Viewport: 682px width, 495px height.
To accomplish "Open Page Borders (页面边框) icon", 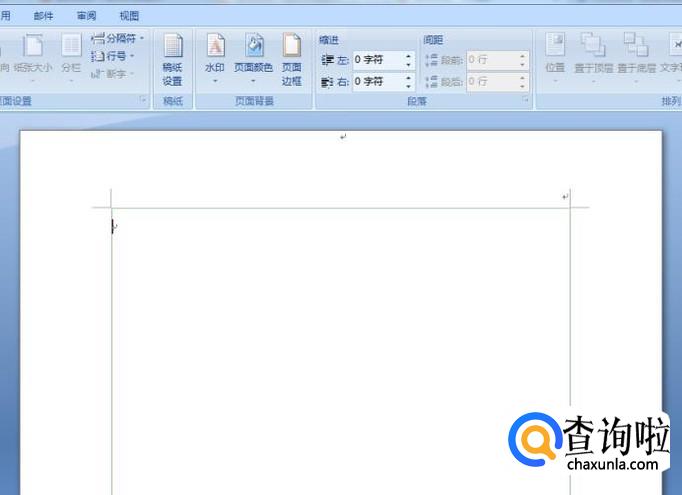I will pyautogui.click(x=291, y=59).
